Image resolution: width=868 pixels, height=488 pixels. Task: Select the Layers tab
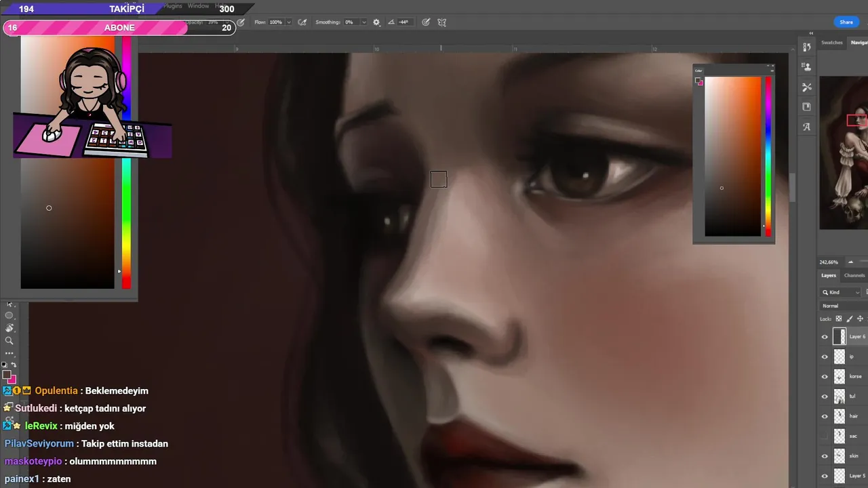(829, 275)
